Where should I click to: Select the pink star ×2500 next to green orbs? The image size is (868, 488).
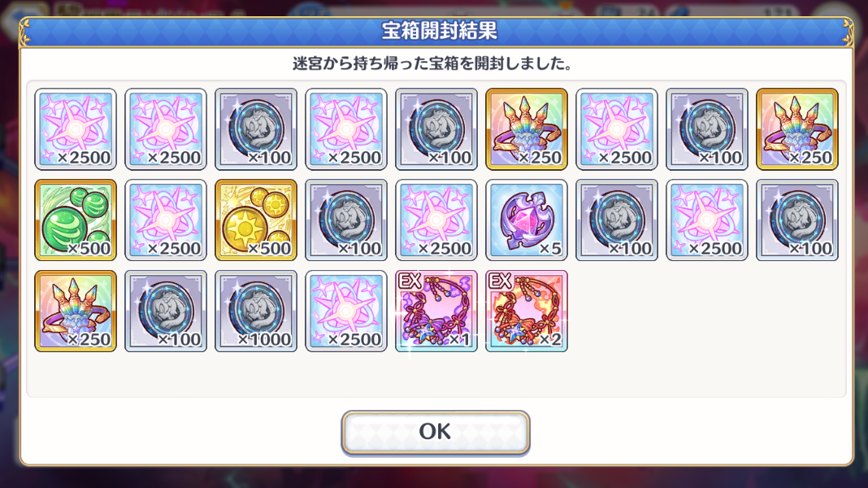click(x=166, y=220)
